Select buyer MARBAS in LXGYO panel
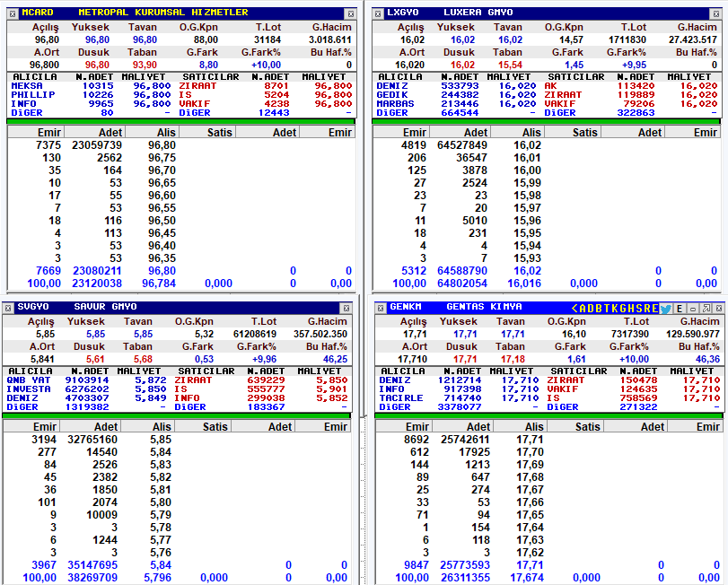728x585 pixels. tap(395, 103)
